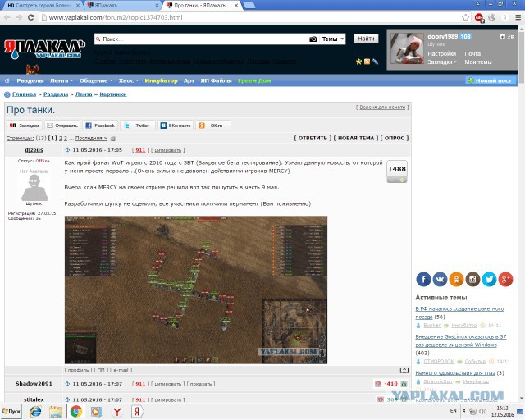Click the dobry1989 user avatar
The height and width of the screenshot is (420, 525).
[407, 48]
